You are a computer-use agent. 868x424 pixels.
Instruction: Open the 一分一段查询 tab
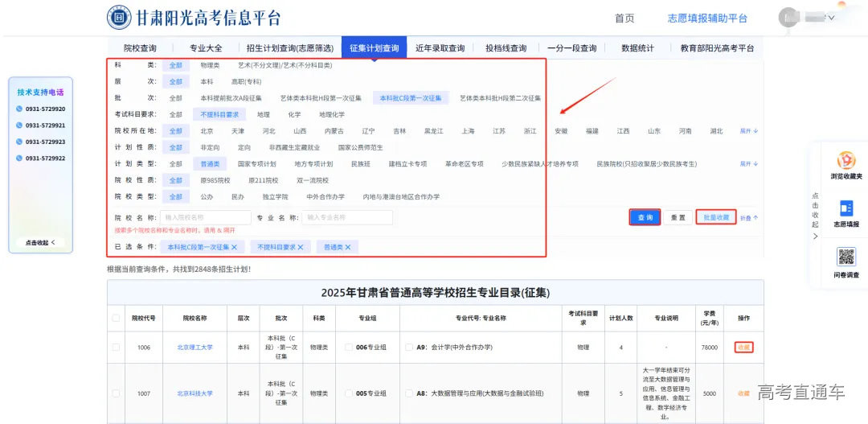point(572,48)
